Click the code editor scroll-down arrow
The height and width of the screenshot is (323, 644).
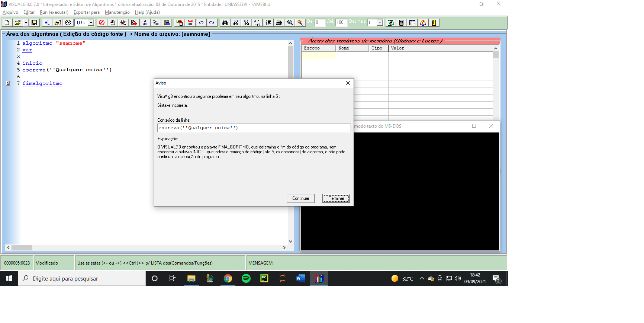click(x=291, y=242)
